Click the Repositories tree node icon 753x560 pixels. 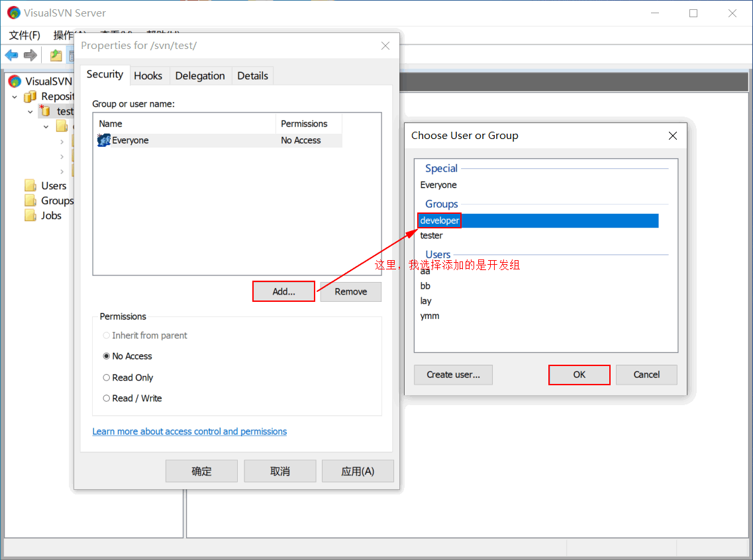pyautogui.click(x=30, y=97)
